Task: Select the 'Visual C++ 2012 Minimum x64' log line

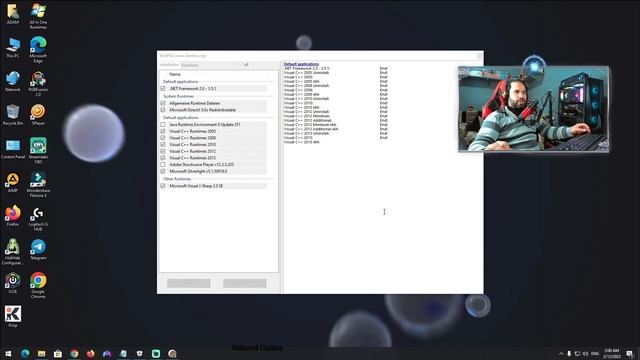Action: point(310,124)
